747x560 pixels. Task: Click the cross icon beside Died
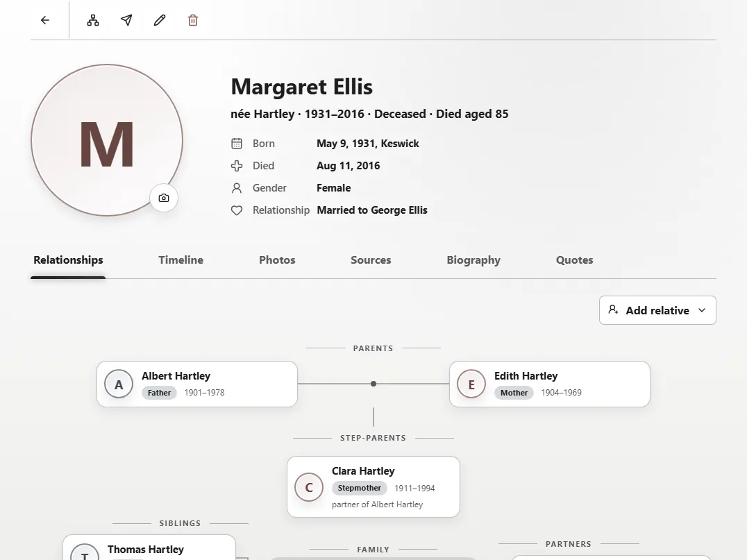tap(237, 166)
